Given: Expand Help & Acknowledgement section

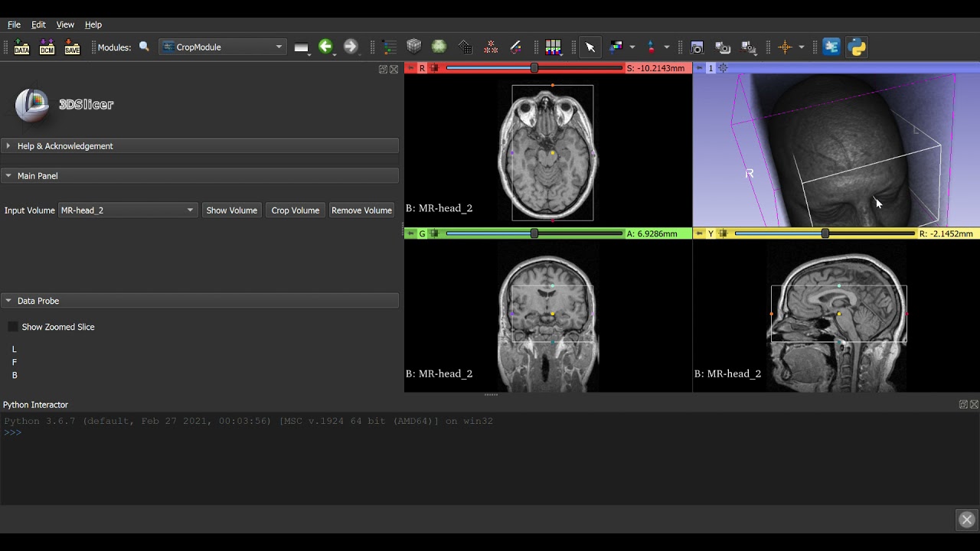Looking at the screenshot, I should (x=200, y=145).
